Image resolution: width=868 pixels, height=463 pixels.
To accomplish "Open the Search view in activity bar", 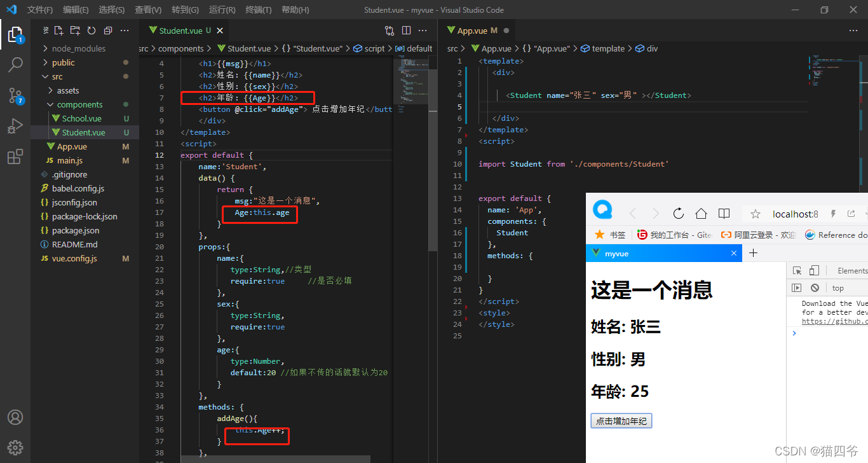I will point(15,64).
